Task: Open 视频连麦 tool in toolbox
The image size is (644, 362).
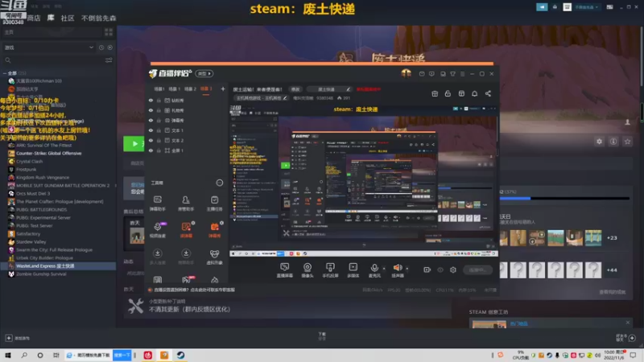Action: coord(157,230)
